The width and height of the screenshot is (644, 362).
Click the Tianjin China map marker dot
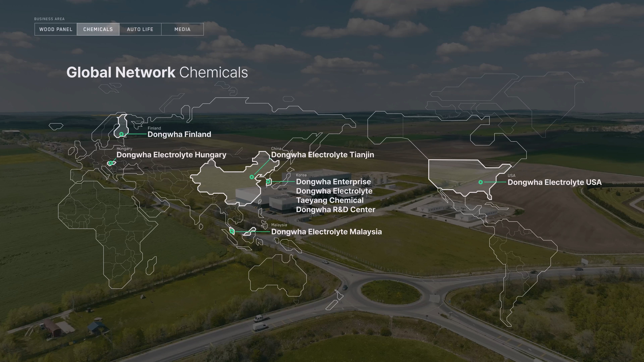[x=252, y=177]
